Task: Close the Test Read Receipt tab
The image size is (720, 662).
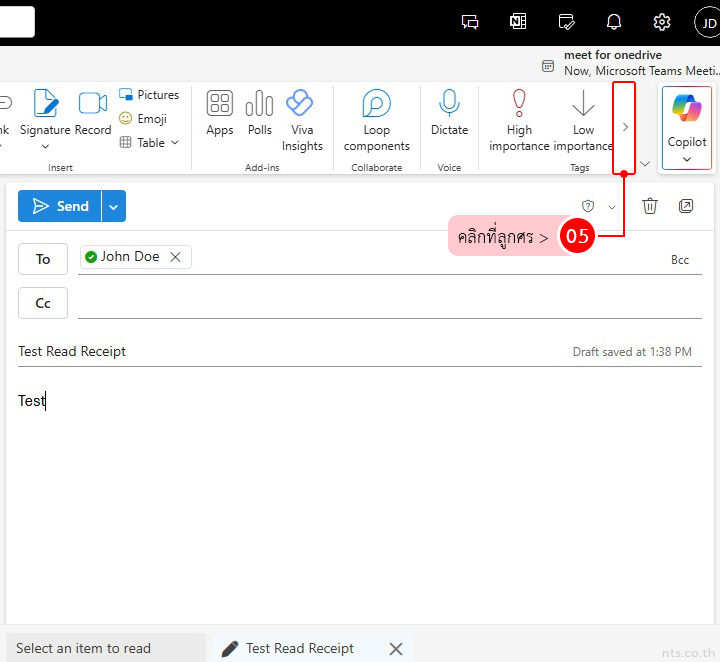Action: [x=396, y=649]
